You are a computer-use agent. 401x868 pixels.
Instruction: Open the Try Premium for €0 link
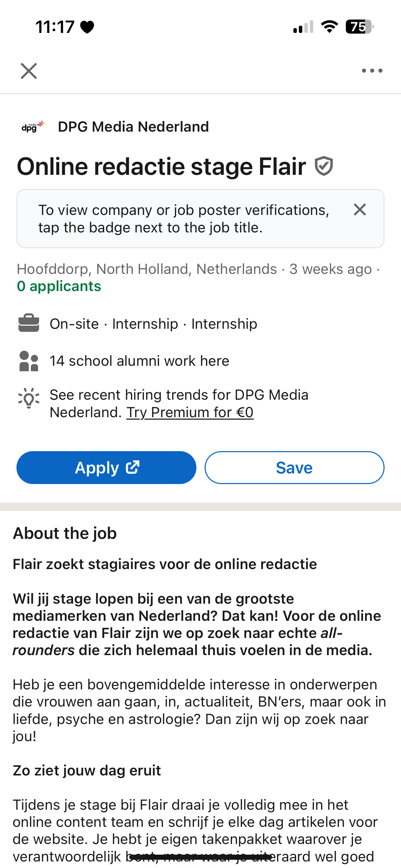coord(190,412)
